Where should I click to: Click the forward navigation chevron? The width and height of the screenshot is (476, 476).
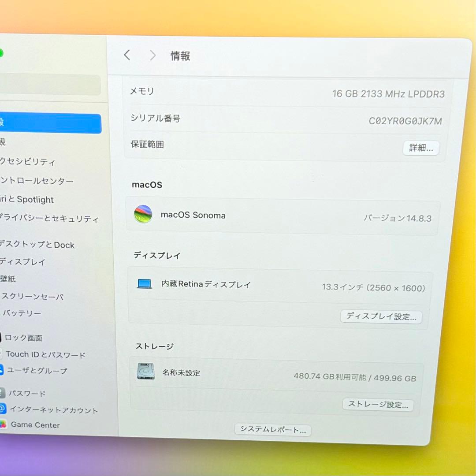152,55
